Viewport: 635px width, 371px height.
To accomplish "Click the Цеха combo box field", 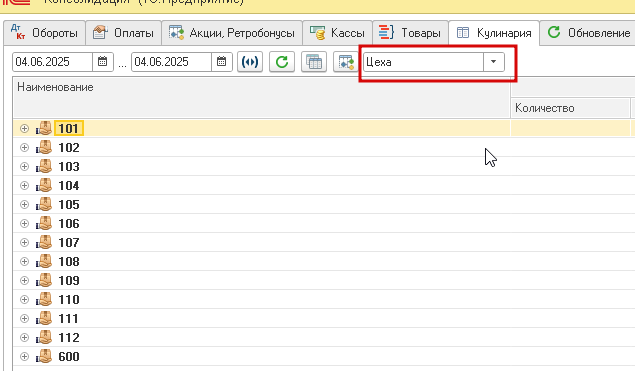I will 424,62.
